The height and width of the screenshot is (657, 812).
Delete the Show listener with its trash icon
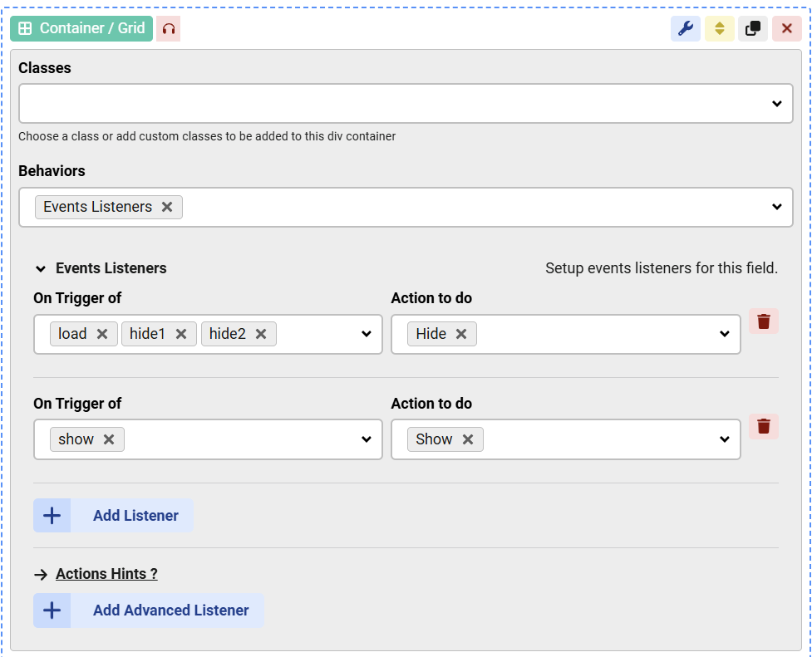coord(763,428)
